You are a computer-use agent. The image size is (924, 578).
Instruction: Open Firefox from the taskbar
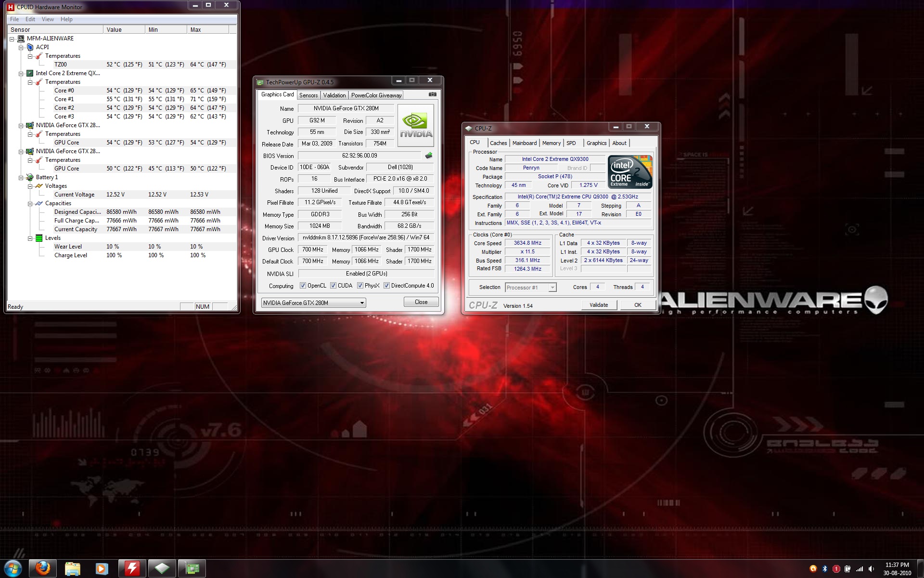43,568
